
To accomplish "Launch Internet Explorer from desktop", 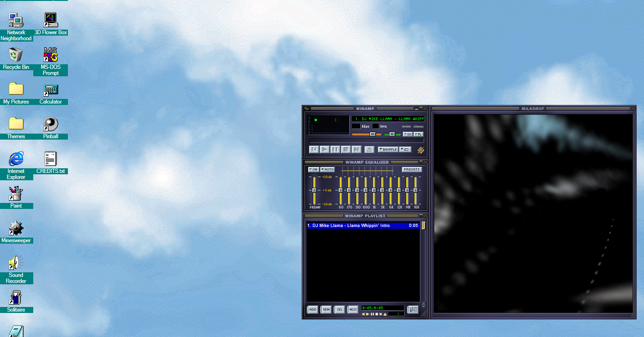I will [16, 165].
